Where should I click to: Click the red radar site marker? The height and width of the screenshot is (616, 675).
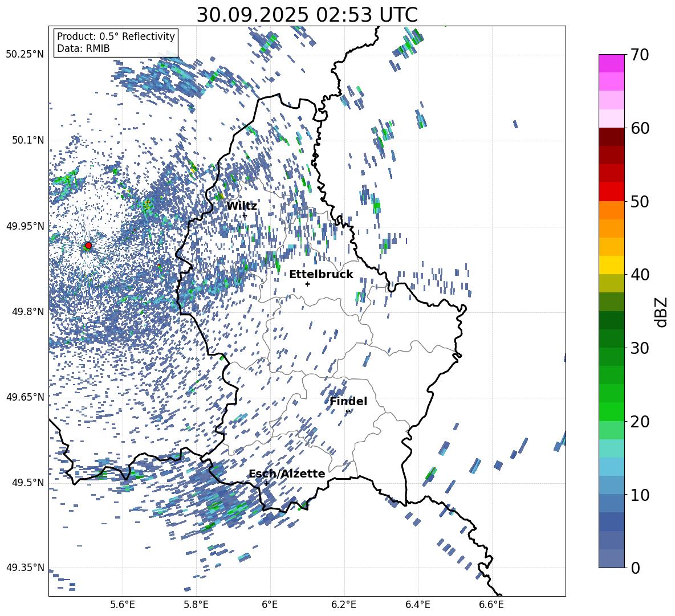88,246
